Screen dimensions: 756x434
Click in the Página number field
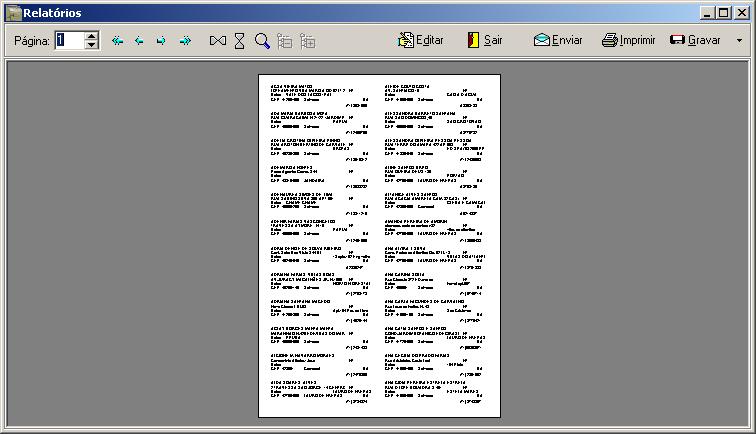[x=69, y=41]
